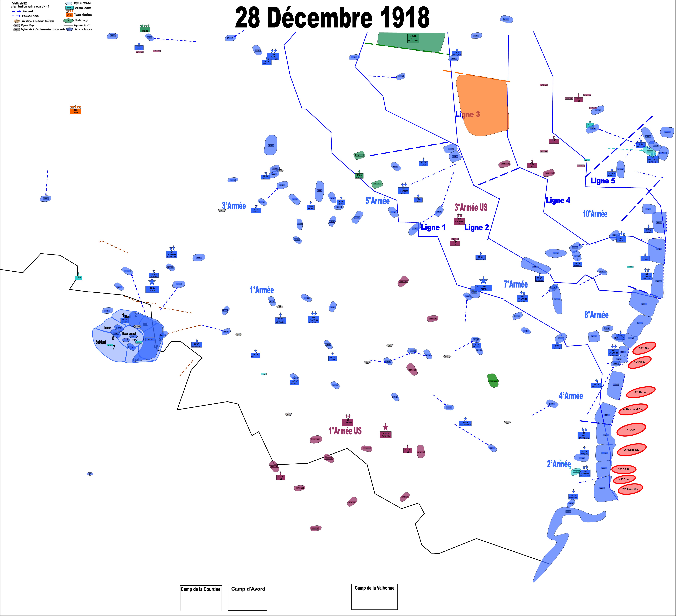Click the 40° CA PAULINIER marker
Image resolution: width=676 pixels, height=616 pixels.
[x=573, y=496]
